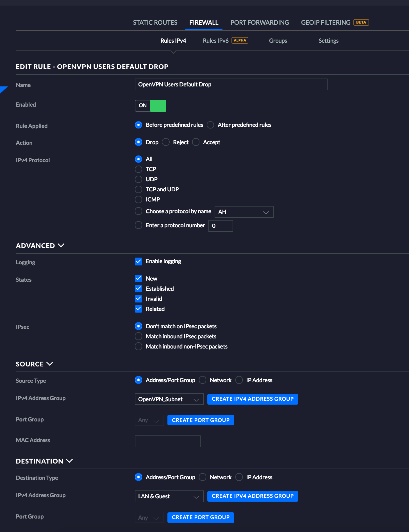Collapse the Source section chevron
The image size is (409, 532).
[x=50, y=364]
